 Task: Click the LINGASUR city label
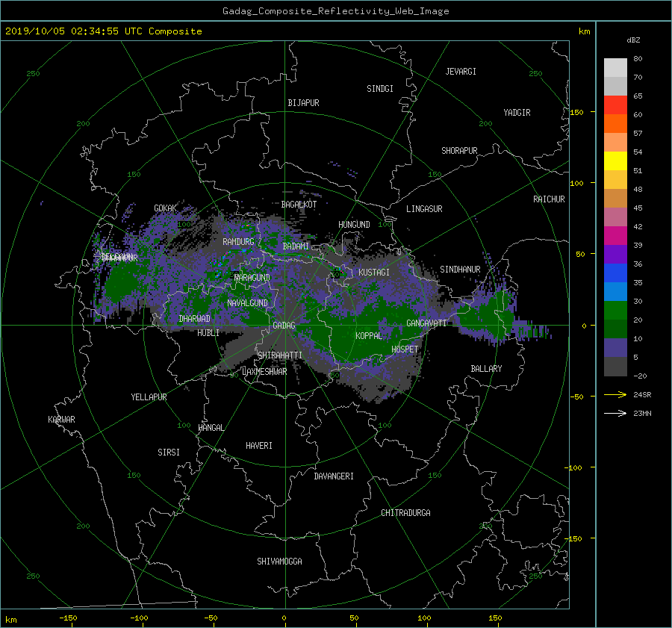click(424, 209)
